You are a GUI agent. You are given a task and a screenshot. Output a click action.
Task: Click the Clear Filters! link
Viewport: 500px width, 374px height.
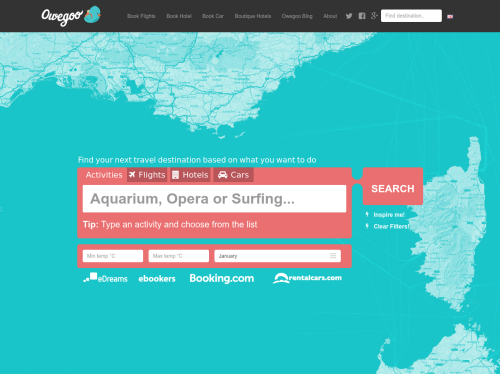click(391, 226)
